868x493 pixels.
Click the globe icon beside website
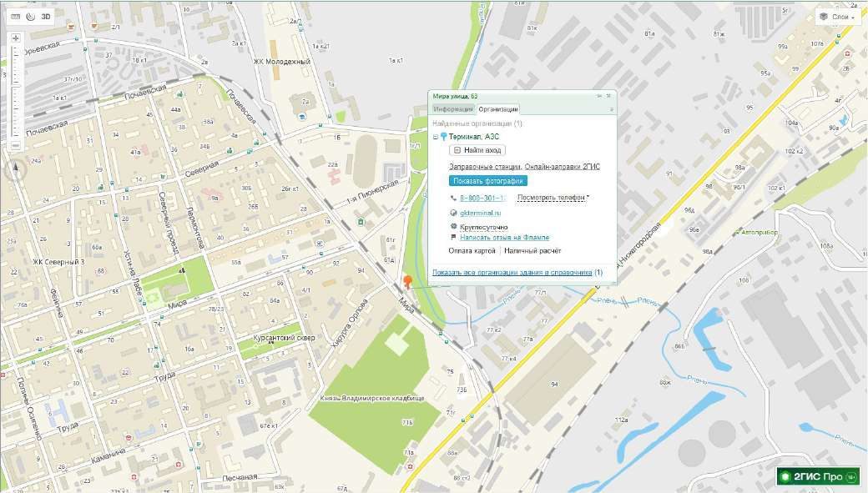tap(453, 213)
